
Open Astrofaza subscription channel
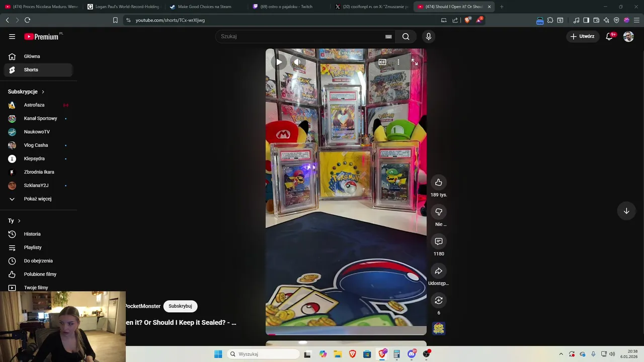coord(38,105)
